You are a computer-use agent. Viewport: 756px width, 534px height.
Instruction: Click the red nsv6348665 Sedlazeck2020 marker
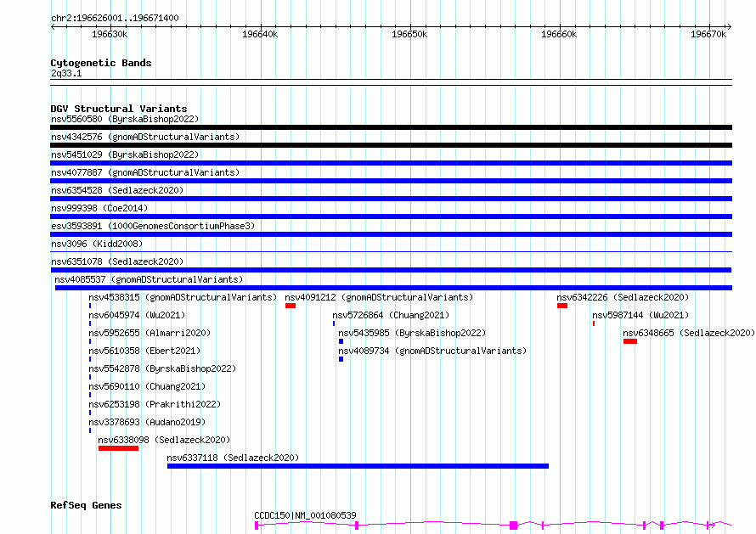[630, 341]
